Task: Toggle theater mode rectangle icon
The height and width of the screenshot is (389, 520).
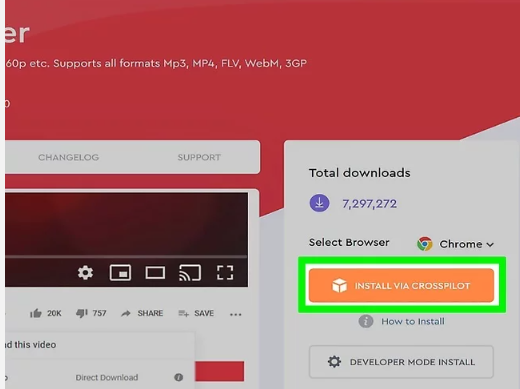Action: [155, 273]
